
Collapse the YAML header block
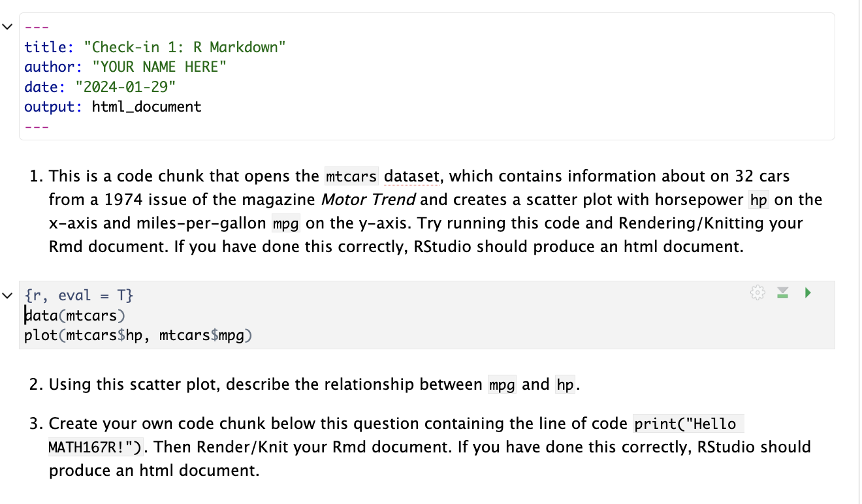7,27
